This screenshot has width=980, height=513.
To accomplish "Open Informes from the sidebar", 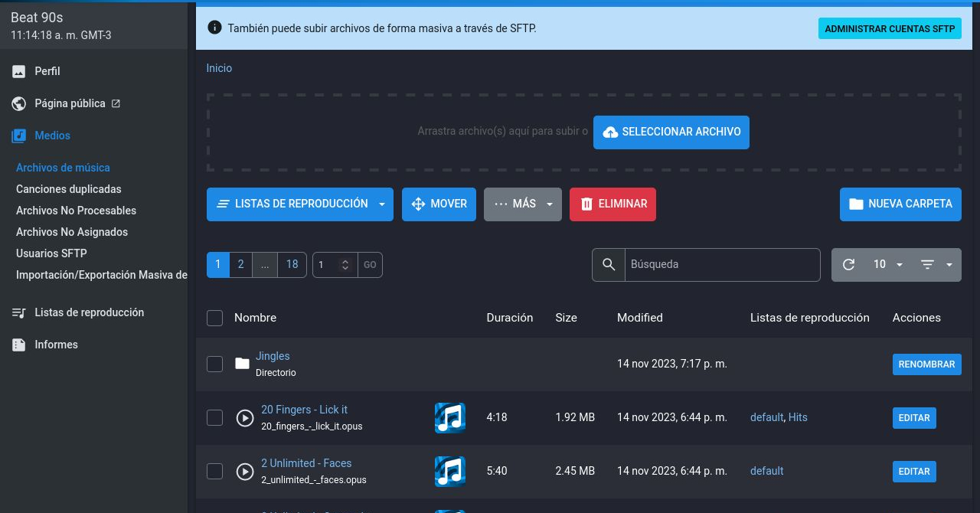I will click(56, 345).
